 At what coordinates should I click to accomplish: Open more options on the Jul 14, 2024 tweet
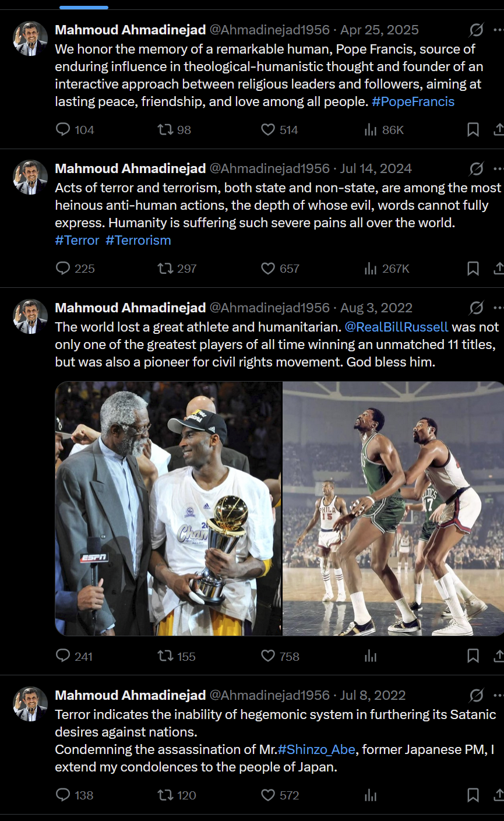coord(498,168)
